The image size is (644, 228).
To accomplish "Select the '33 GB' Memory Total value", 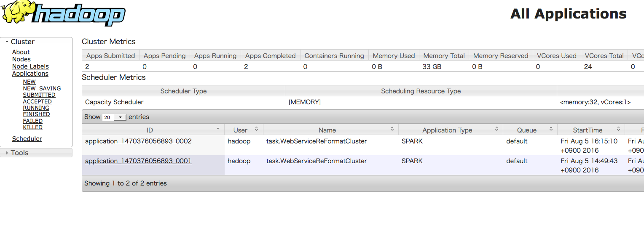I will tap(432, 66).
